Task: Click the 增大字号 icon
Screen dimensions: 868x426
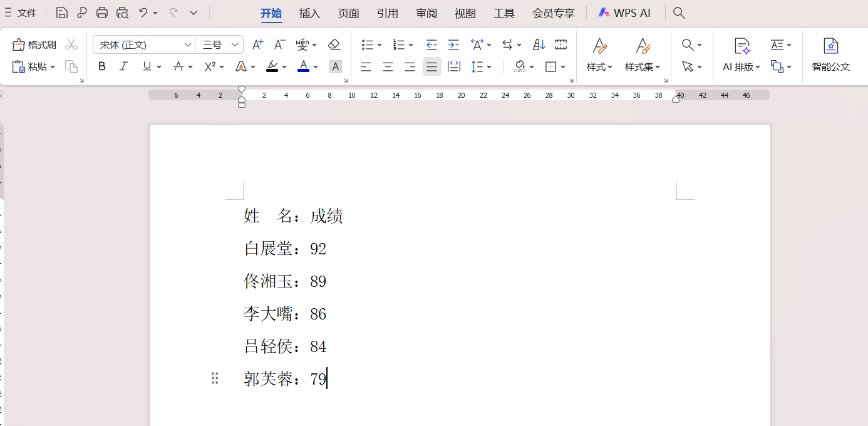Action: click(257, 44)
